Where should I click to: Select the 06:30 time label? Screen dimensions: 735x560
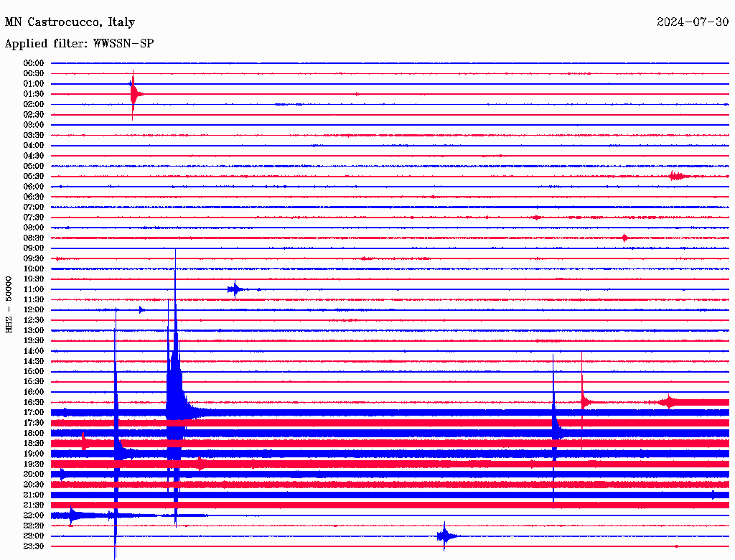pyautogui.click(x=33, y=197)
